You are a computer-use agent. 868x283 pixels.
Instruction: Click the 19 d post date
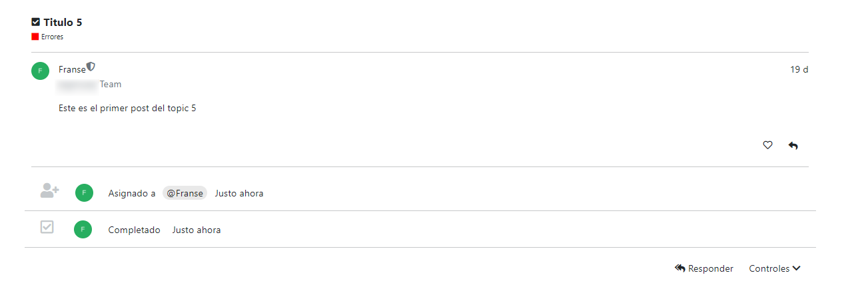[799, 70]
